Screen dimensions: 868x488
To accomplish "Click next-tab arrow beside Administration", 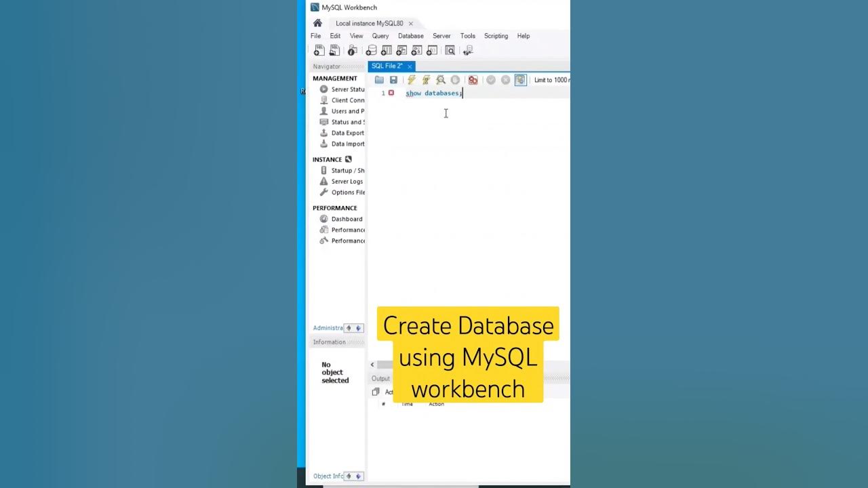I will [x=359, y=328].
